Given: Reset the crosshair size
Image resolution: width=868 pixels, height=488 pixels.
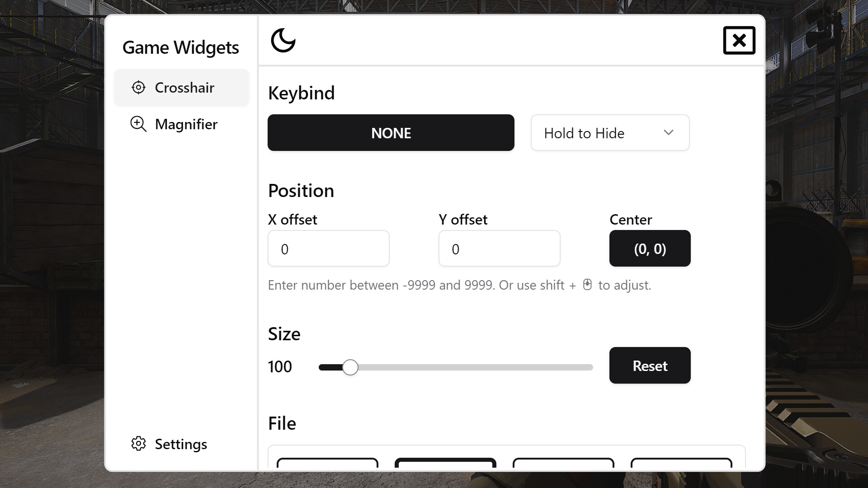Looking at the screenshot, I should click(x=650, y=366).
